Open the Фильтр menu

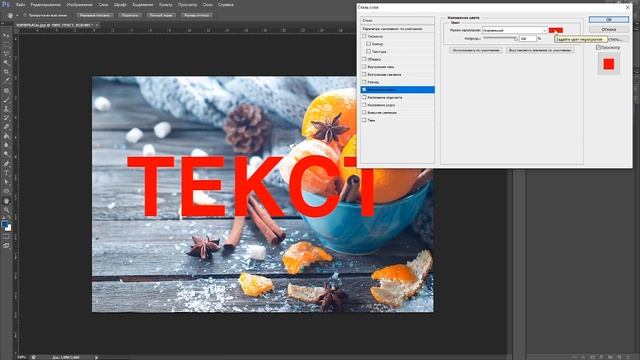(x=165, y=4)
